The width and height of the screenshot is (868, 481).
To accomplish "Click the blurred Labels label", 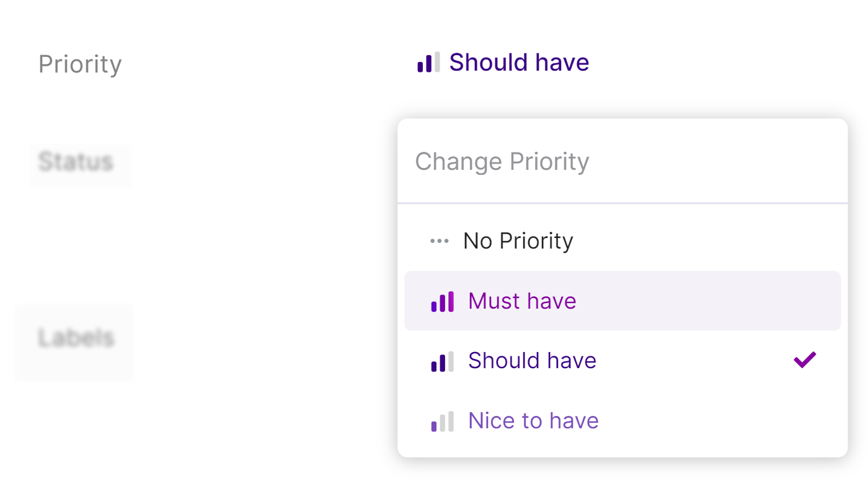I will pyautogui.click(x=76, y=338).
